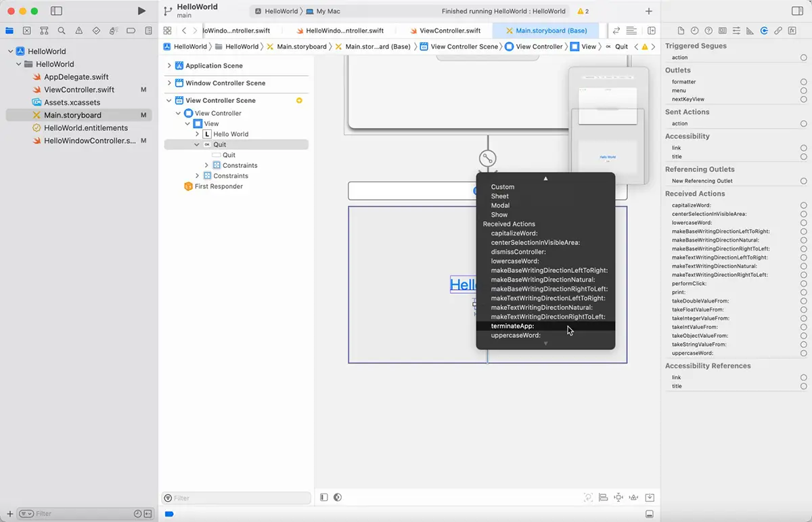Toggle canvas light or dark appearance
The image size is (812, 522).
[x=338, y=498]
